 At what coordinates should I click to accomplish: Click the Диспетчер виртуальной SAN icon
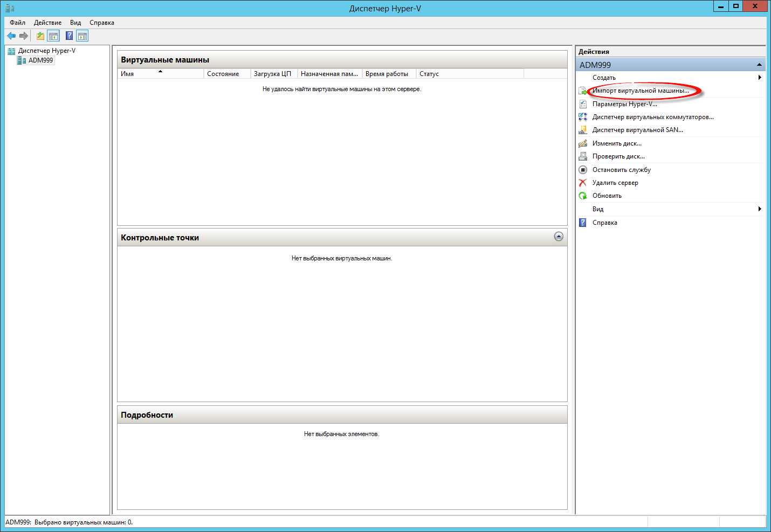tap(583, 130)
